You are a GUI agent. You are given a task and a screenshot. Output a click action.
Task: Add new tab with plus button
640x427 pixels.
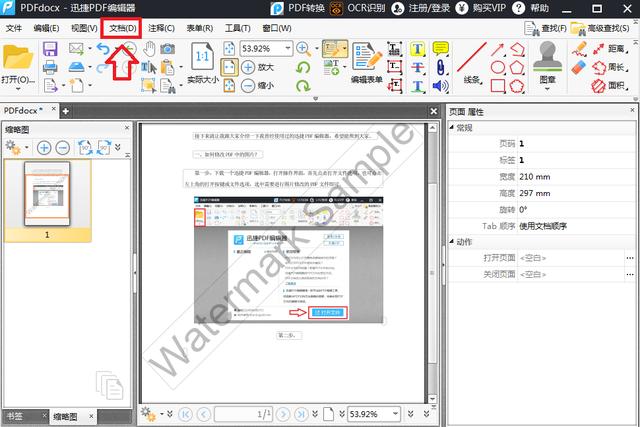pos(65,111)
